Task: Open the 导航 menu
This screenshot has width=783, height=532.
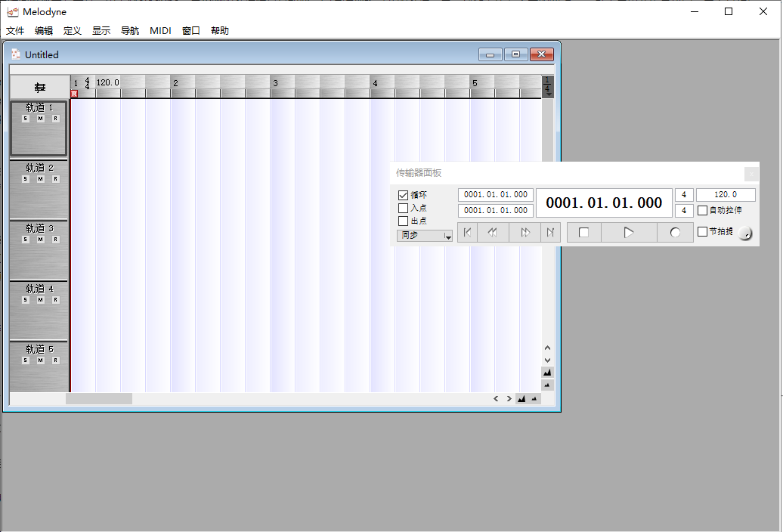Action: (x=130, y=31)
